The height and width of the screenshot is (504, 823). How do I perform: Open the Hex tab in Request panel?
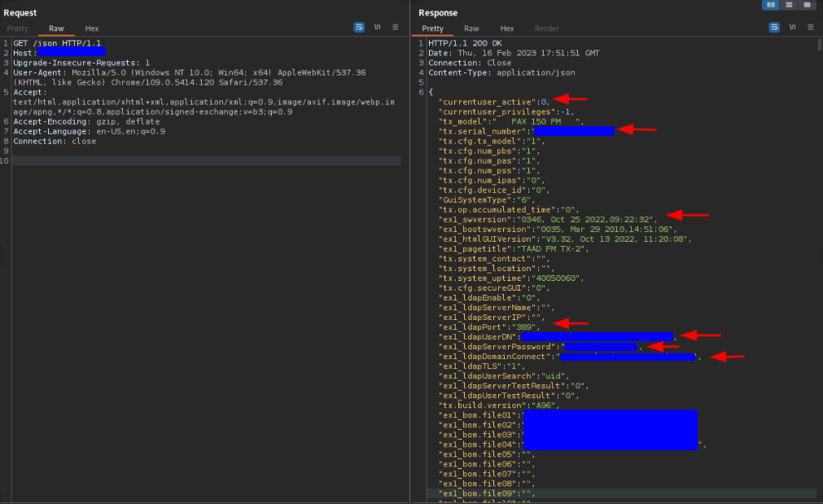pyautogui.click(x=92, y=28)
